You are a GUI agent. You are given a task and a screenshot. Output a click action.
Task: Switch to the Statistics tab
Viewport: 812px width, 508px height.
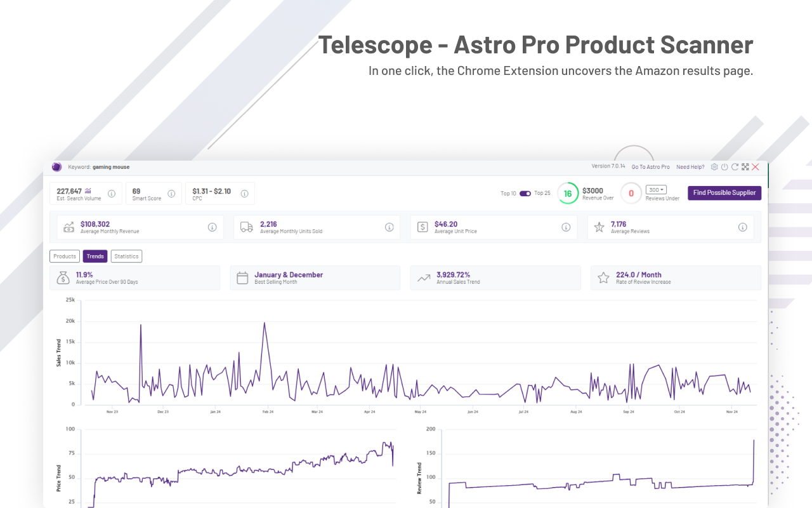point(126,256)
